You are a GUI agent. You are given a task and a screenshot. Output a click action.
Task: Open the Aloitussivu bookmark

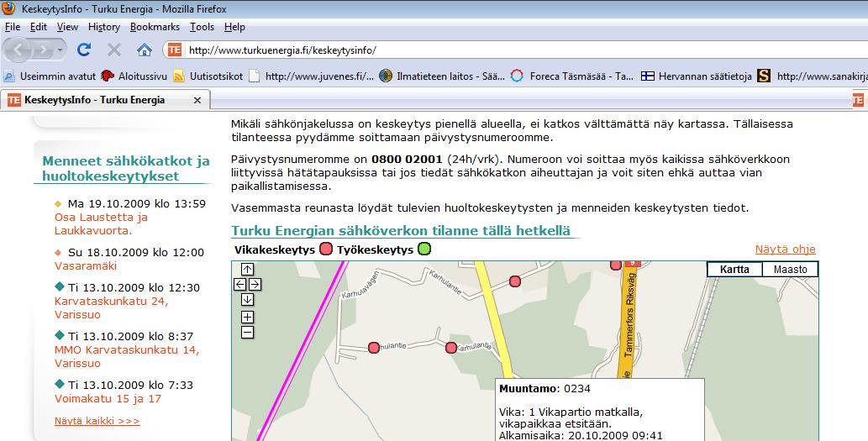click(134, 76)
